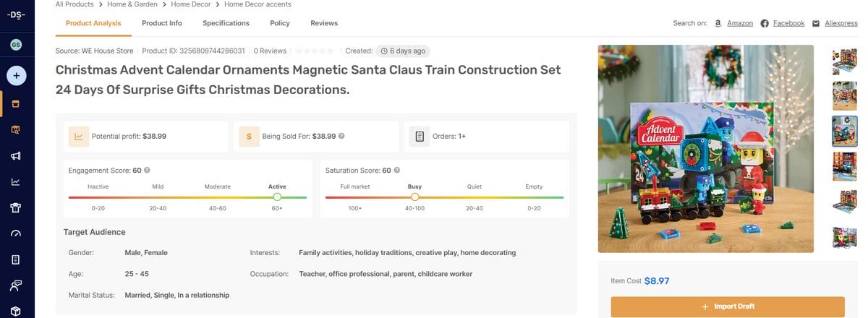This screenshot has width=868, height=318.
Task: Open the Facebook search link
Action: coord(788,23)
